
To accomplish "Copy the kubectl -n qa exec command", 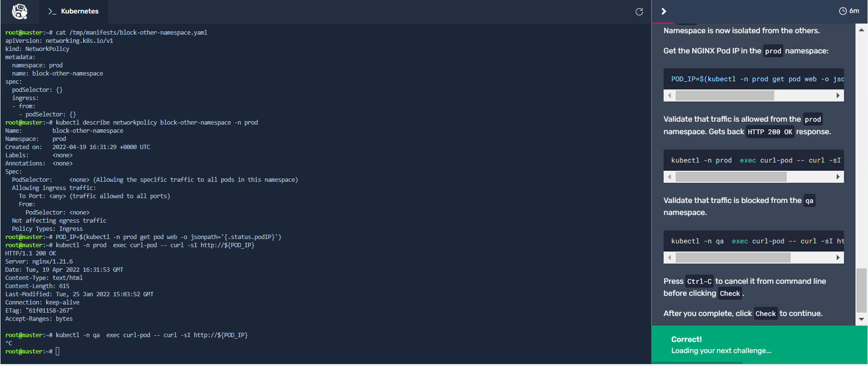I will point(754,241).
